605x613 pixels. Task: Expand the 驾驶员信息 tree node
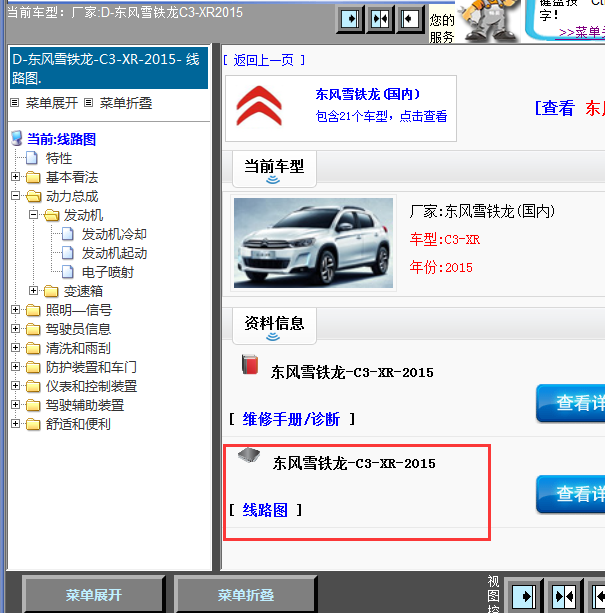[x=15, y=328]
